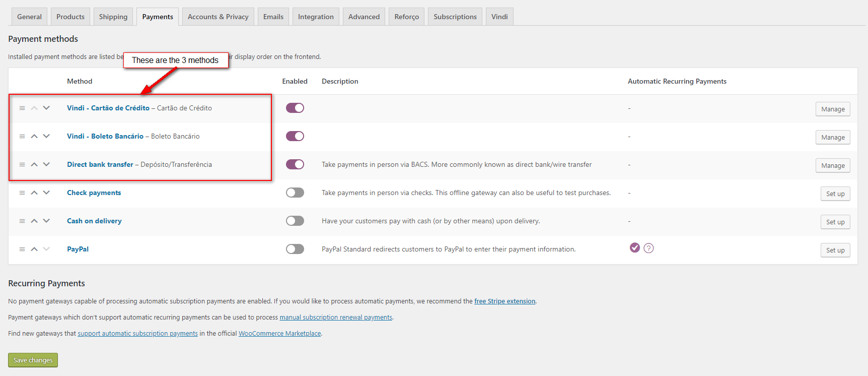The height and width of the screenshot is (376, 868).
Task: Click PayPal automatic recurring checkmark icon
Action: 635,247
